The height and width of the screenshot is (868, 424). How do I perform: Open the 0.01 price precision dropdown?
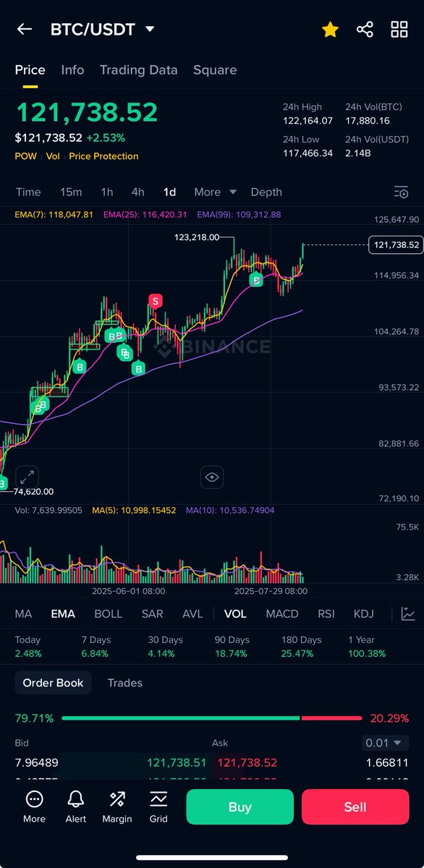(x=385, y=743)
